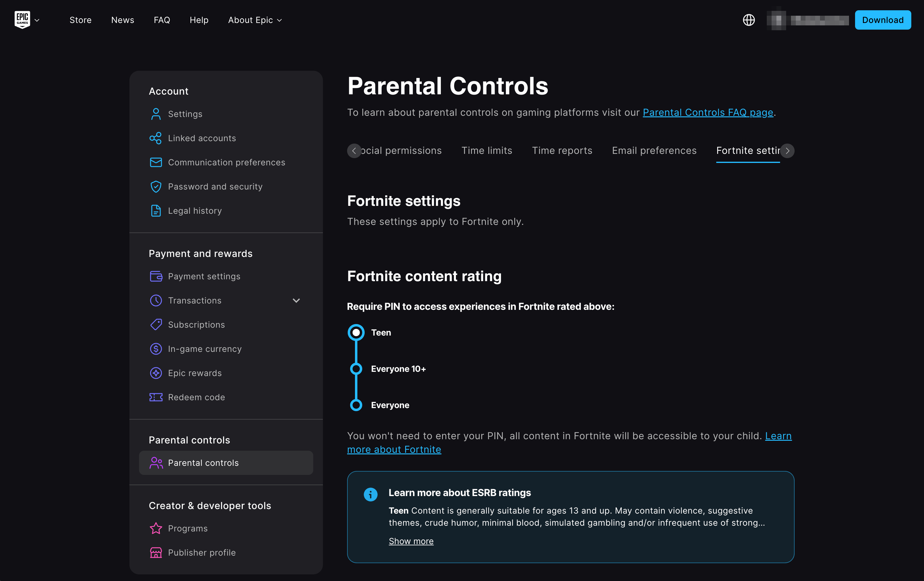Select the Everyone rating radio option

click(x=356, y=405)
